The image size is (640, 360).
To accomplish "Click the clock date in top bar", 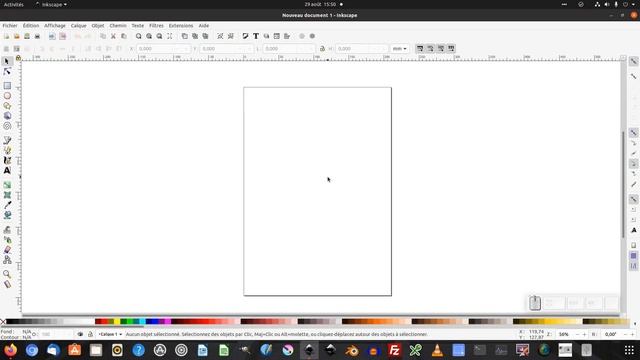I will [x=320, y=4].
